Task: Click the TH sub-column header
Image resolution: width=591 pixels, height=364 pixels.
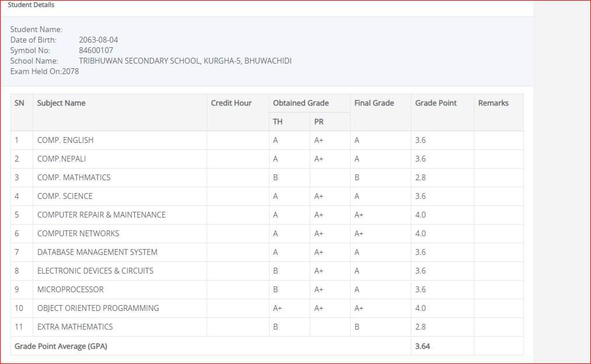Action: click(x=278, y=122)
